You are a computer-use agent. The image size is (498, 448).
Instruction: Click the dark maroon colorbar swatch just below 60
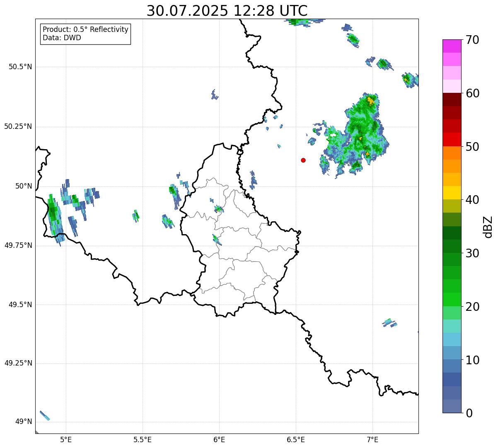click(x=452, y=99)
